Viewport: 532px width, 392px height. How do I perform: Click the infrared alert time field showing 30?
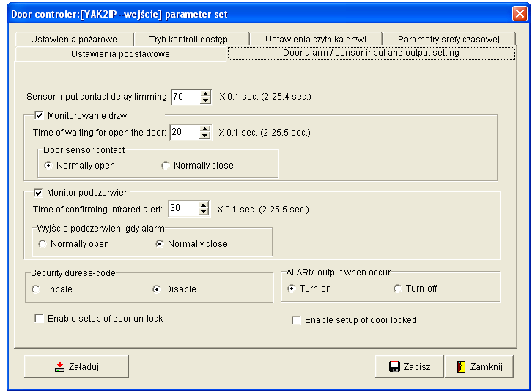pyautogui.click(x=183, y=209)
